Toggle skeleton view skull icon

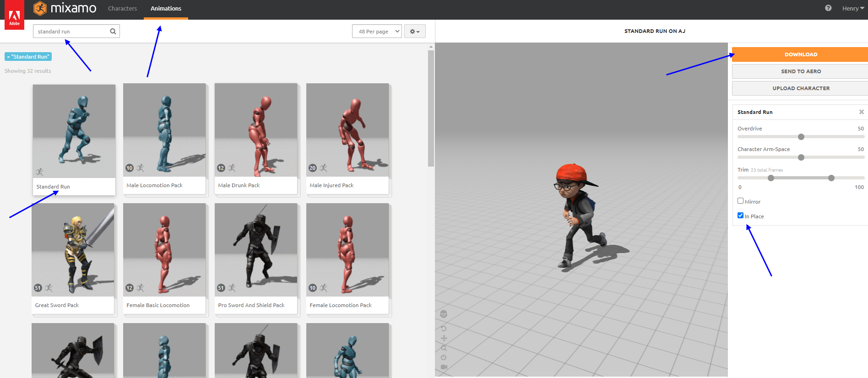443,314
